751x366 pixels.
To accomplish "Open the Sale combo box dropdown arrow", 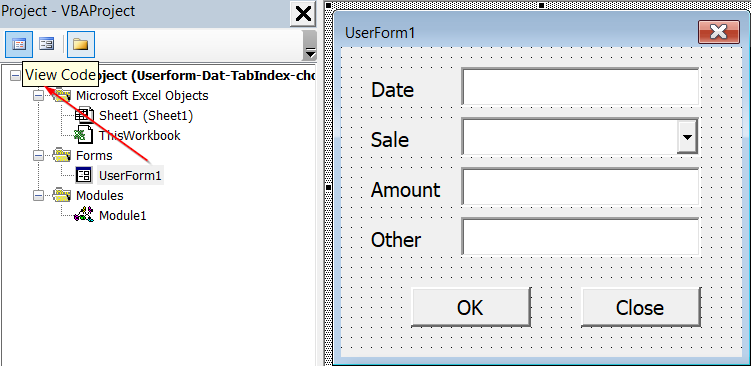I will (687, 137).
